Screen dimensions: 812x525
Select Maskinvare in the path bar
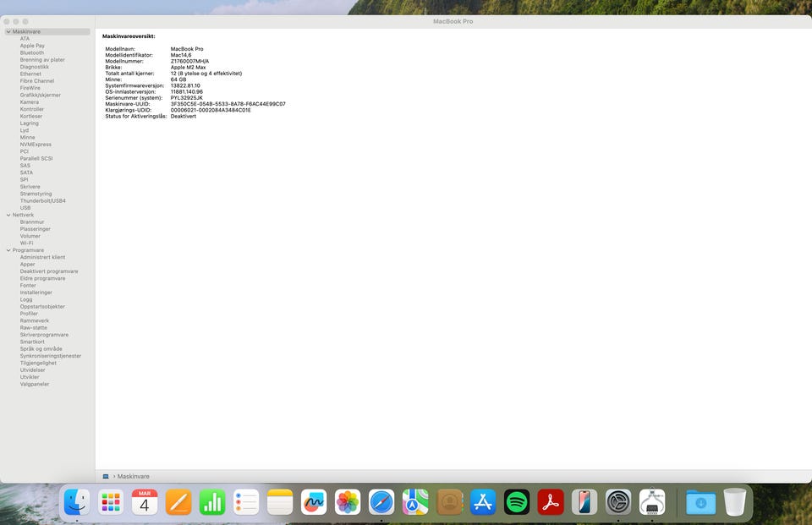[133, 476]
